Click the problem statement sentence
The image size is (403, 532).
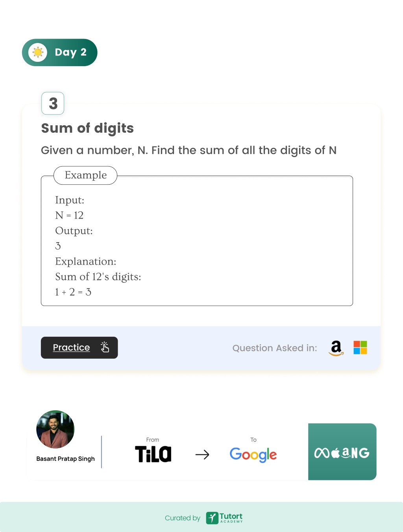[x=189, y=150]
